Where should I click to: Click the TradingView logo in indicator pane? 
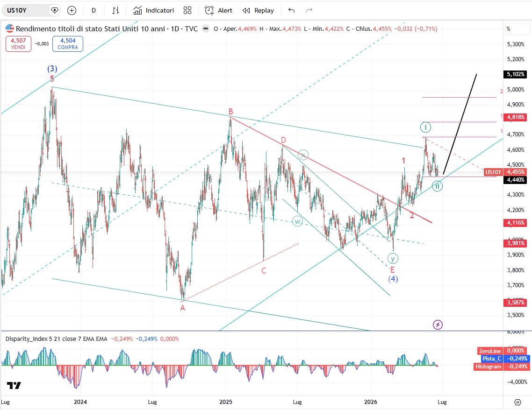point(14,385)
